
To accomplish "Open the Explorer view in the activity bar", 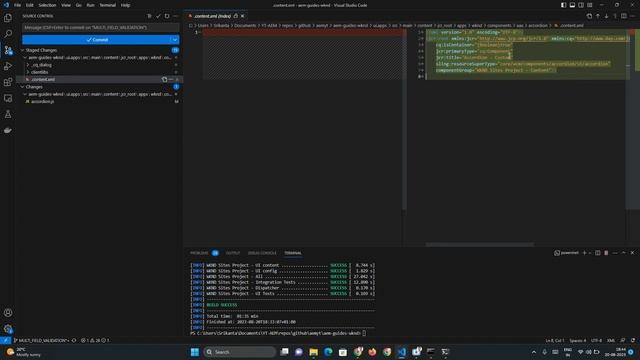I will [x=8, y=18].
